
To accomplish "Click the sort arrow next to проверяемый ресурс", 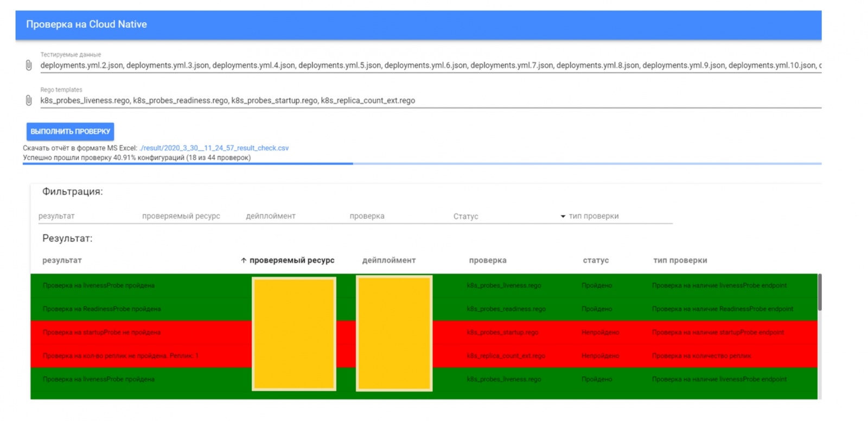I will click(x=244, y=260).
